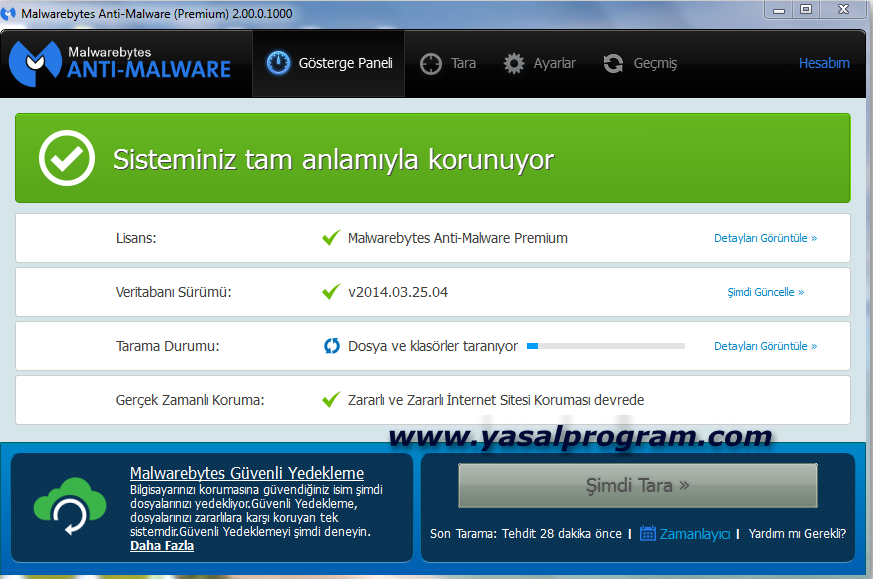This screenshot has width=873, height=579.
Task: Click Şimdi Güncelle to update database
Action: (x=765, y=292)
